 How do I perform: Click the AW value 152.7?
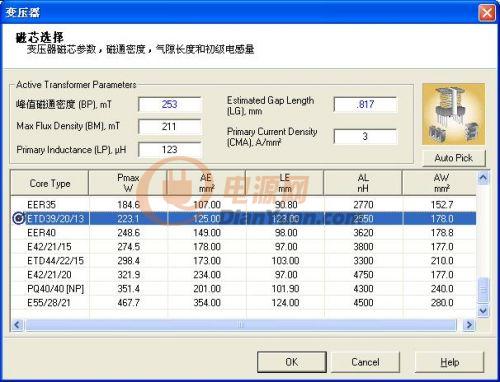[442, 205]
